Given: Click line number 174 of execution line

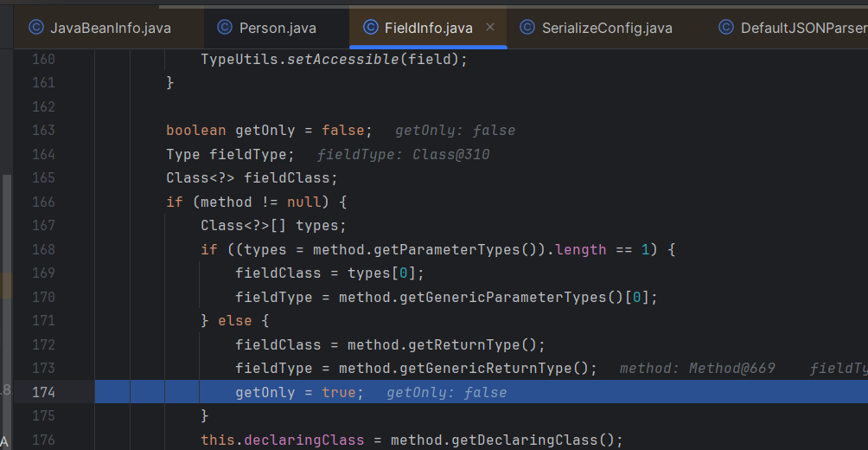Looking at the screenshot, I should tap(42, 392).
